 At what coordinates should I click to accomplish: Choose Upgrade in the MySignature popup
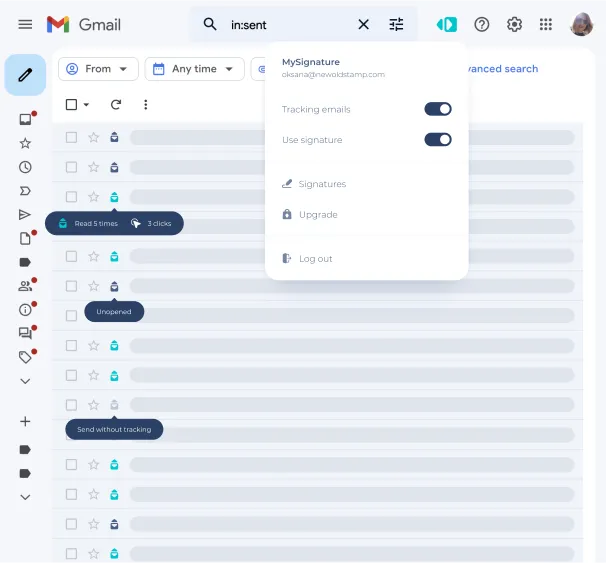click(x=310, y=214)
